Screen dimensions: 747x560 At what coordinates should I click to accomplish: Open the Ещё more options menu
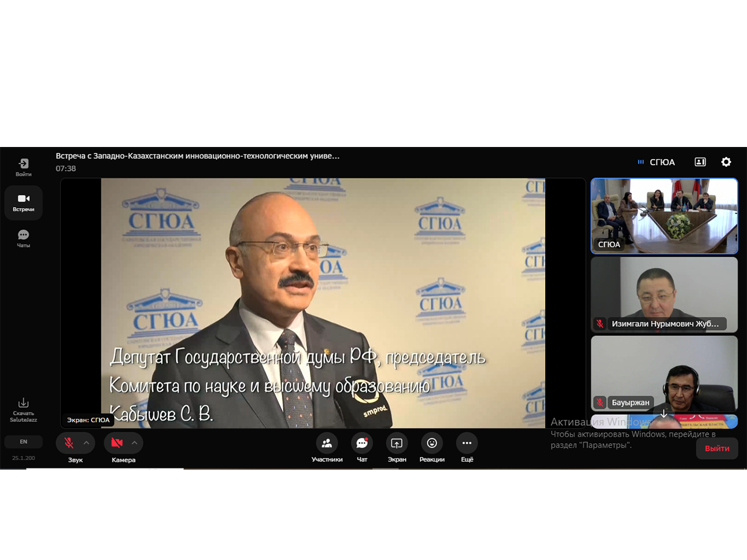[x=467, y=443]
